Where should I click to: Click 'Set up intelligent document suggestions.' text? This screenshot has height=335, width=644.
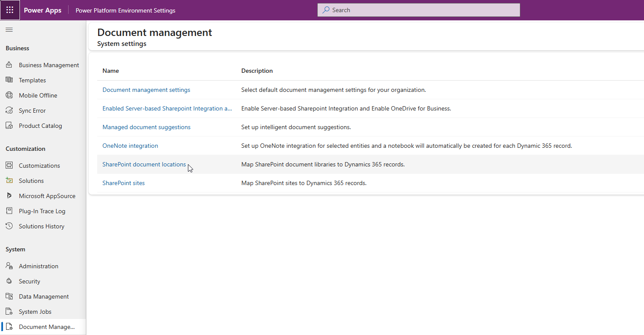[296, 127]
